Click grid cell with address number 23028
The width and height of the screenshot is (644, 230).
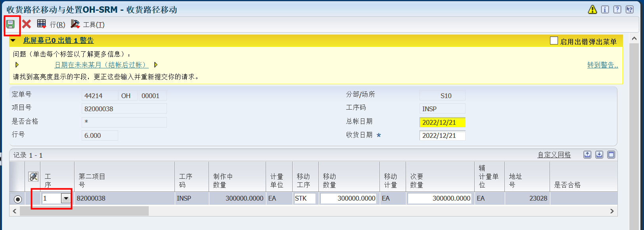pyautogui.click(x=527, y=198)
